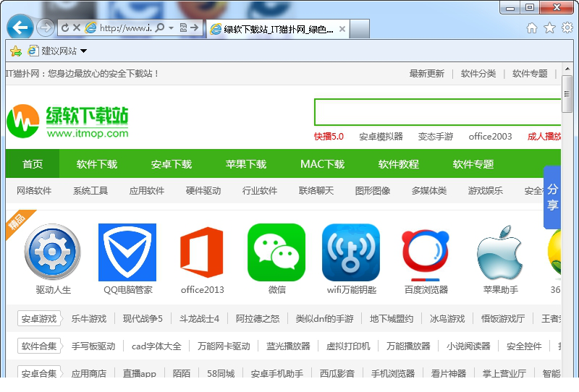Click the 安卓游戏 section tag
This screenshot has height=392, width=579.
(39, 318)
